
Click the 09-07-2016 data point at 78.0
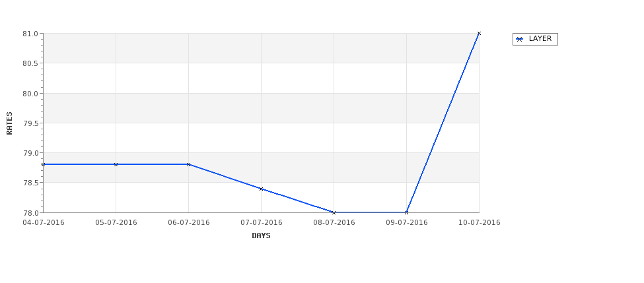click(x=407, y=212)
